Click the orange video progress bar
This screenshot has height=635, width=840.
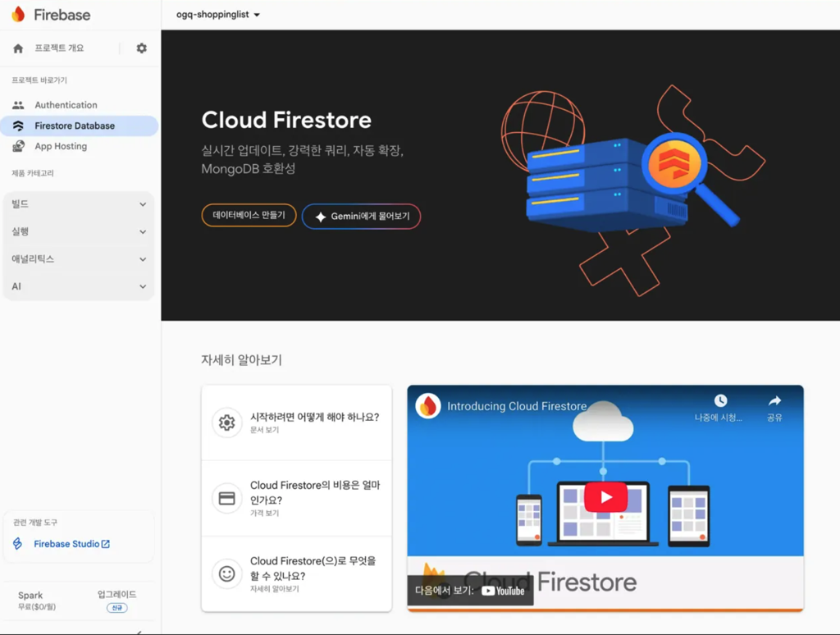pyautogui.click(x=605, y=609)
